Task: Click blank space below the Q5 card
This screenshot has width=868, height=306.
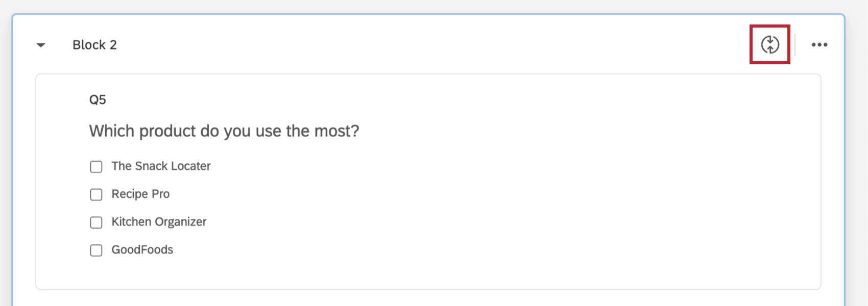Action: 408,298
